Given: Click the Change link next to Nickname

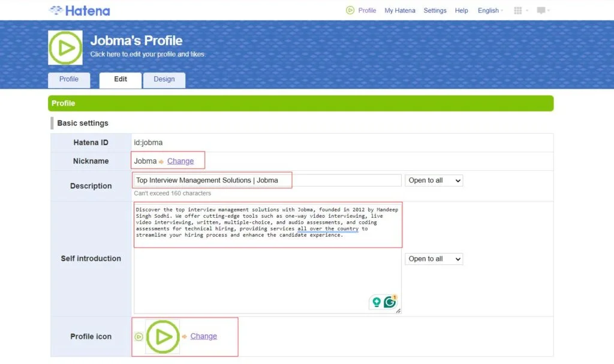Looking at the screenshot, I should pyautogui.click(x=180, y=161).
